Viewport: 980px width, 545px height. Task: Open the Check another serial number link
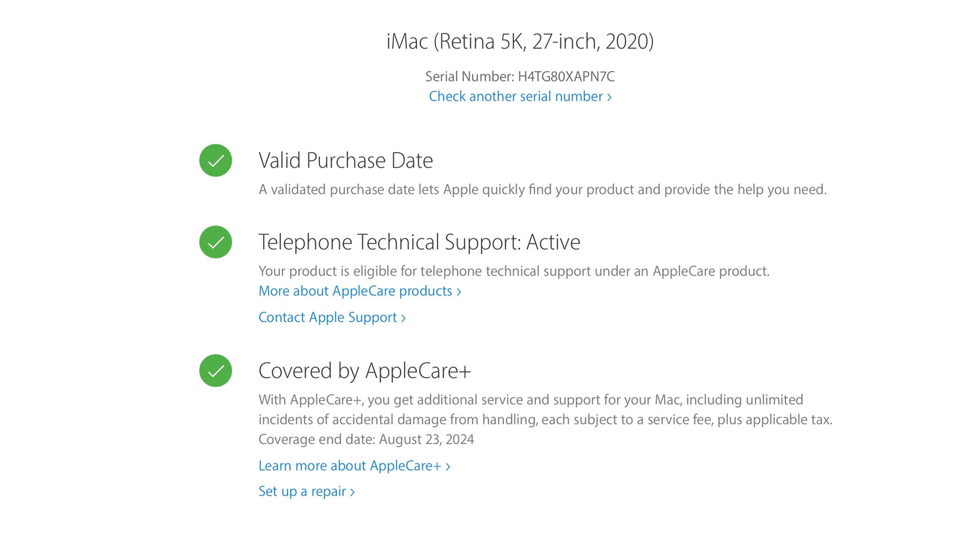coord(515,96)
